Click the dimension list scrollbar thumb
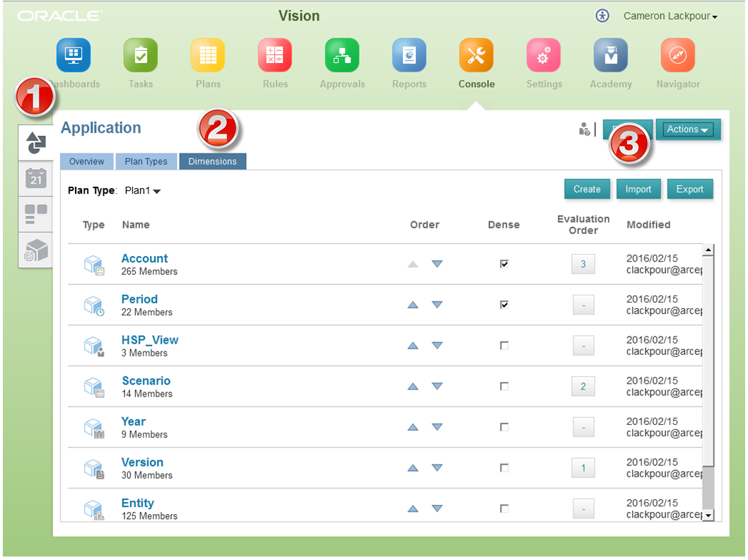This screenshot has height=560, width=748. [x=708, y=360]
